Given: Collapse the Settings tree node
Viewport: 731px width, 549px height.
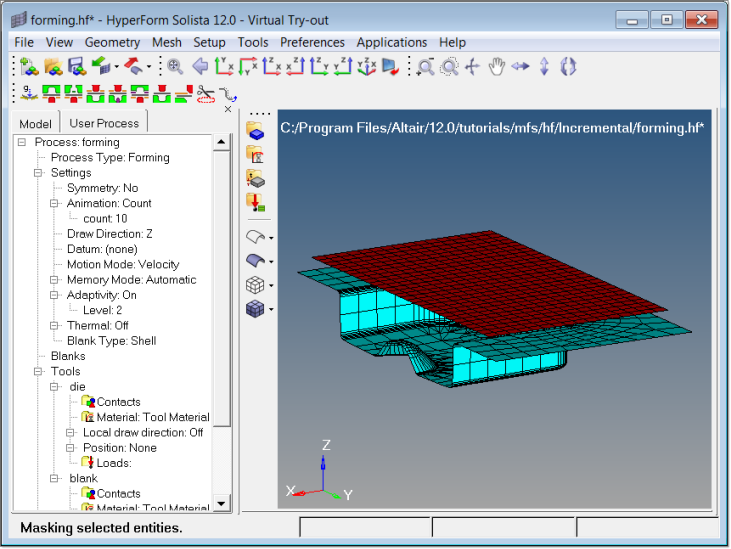Looking at the screenshot, I should click(x=39, y=173).
